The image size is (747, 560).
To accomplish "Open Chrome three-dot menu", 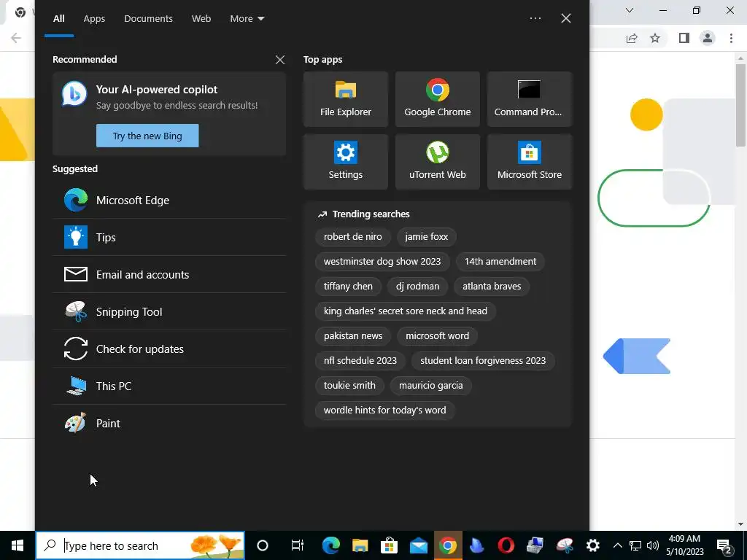I will click(x=731, y=38).
